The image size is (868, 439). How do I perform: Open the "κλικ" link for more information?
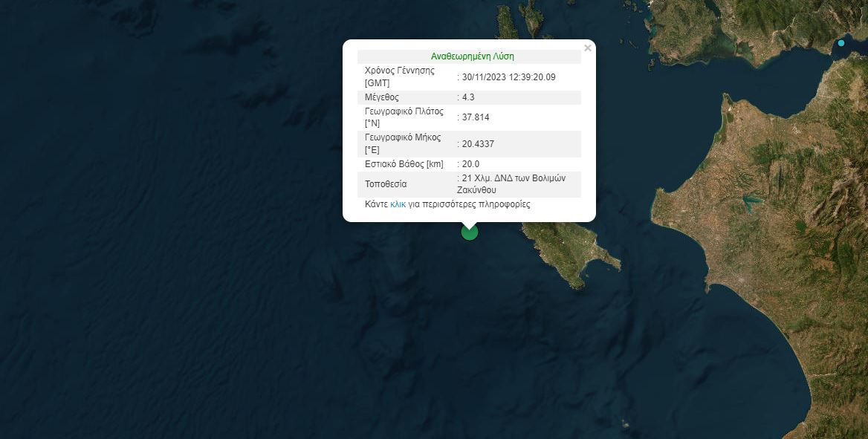pyautogui.click(x=398, y=204)
